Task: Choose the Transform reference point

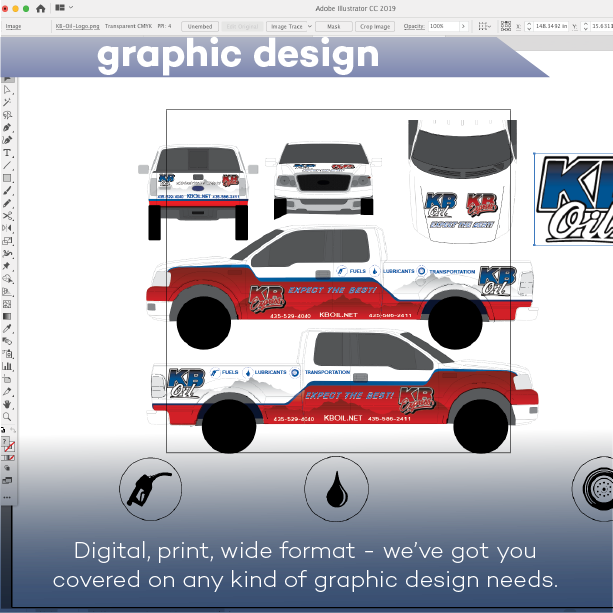Action: tap(506, 26)
